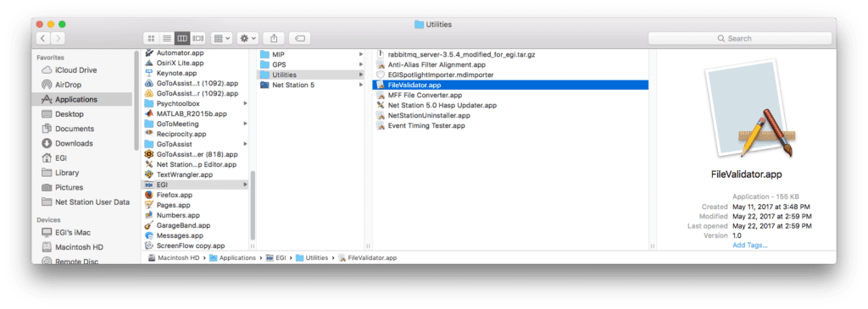Open Downloads in sidebar
Image resolution: width=868 pixels, height=309 pixels.
pyautogui.click(x=83, y=143)
